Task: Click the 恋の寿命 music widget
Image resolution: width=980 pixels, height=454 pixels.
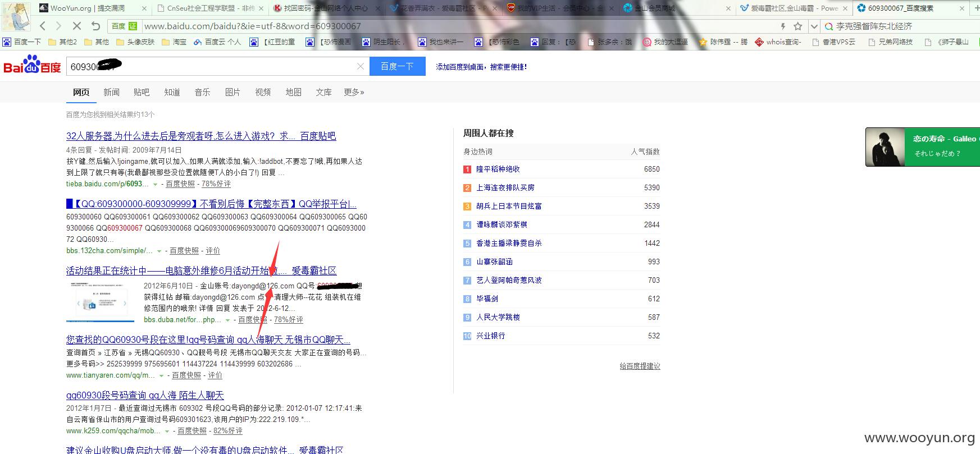Action: point(922,147)
